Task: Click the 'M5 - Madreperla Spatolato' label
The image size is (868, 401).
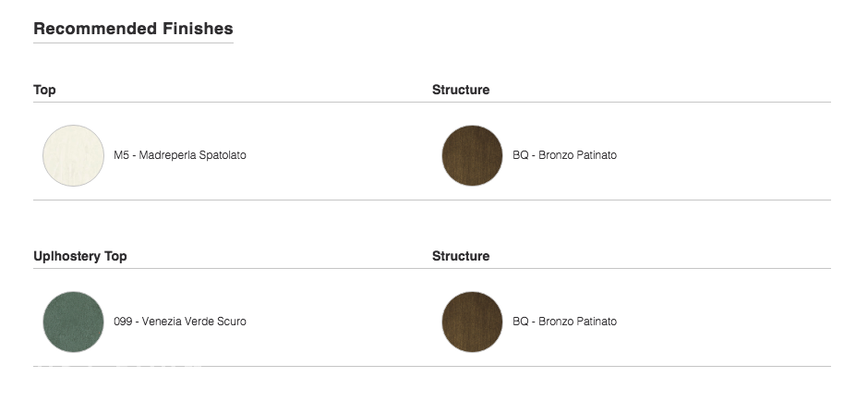Action: pos(180,155)
